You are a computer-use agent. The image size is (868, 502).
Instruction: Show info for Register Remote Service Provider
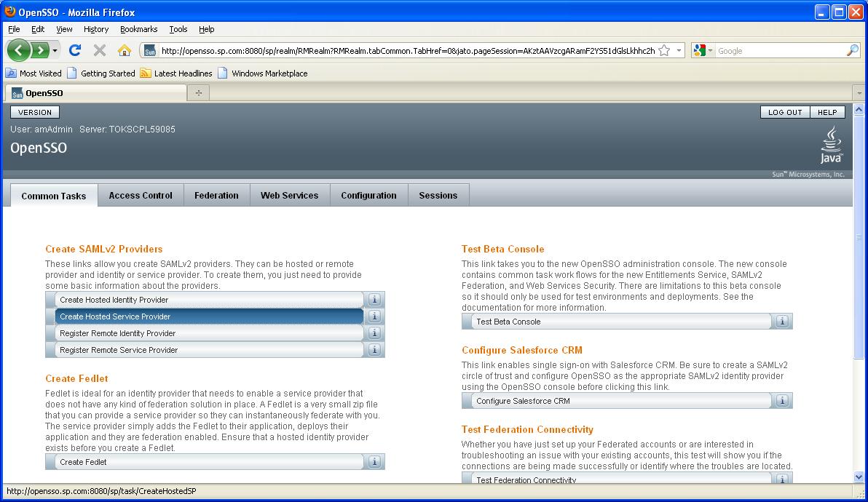click(375, 349)
